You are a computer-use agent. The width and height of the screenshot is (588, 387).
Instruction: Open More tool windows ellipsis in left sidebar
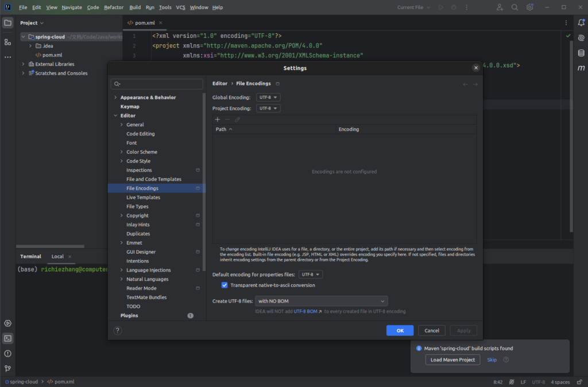point(7,57)
